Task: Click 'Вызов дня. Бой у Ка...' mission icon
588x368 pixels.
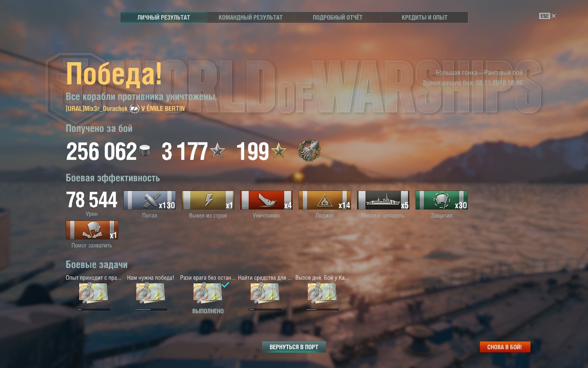Action: [x=322, y=293]
